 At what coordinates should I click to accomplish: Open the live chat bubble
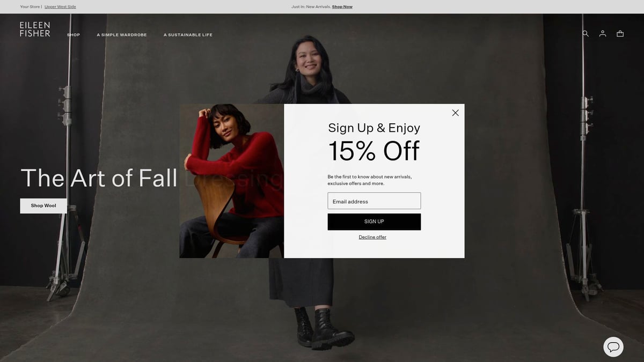coord(613,346)
